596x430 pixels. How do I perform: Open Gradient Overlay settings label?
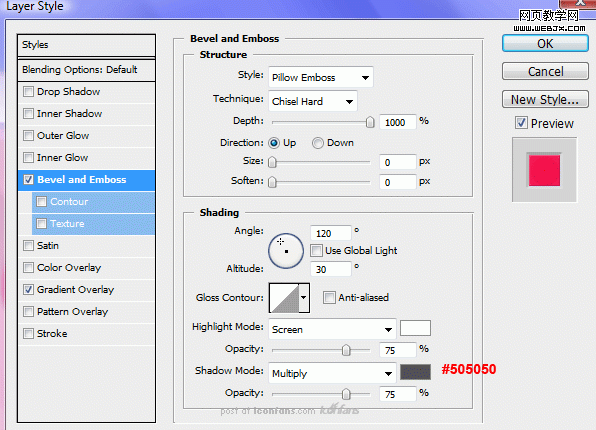click(x=76, y=290)
